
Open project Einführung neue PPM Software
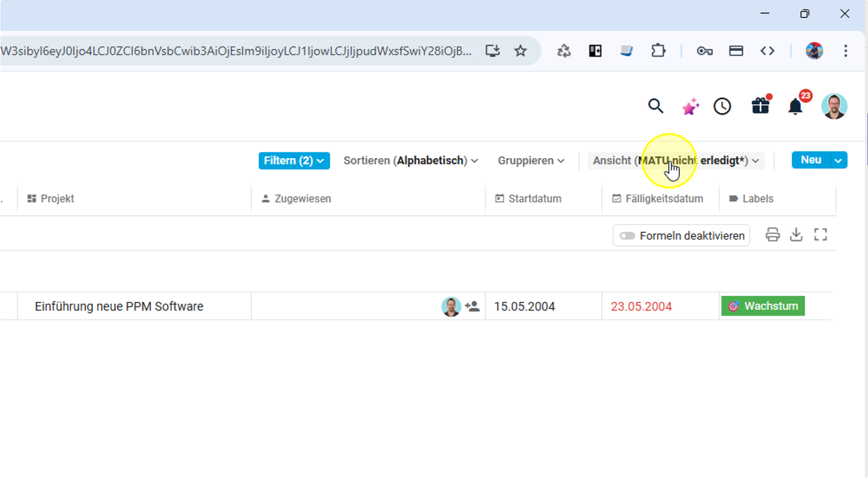click(x=119, y=307)
